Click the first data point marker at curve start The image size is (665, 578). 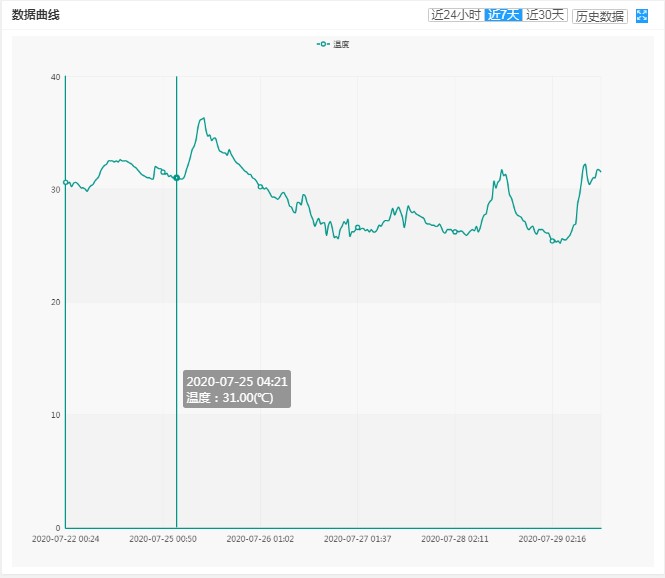tap(66, 182)
